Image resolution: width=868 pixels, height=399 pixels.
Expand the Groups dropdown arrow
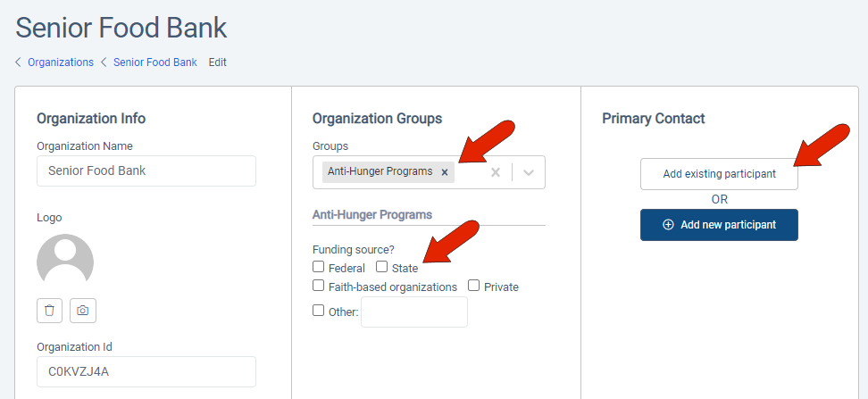529,172
